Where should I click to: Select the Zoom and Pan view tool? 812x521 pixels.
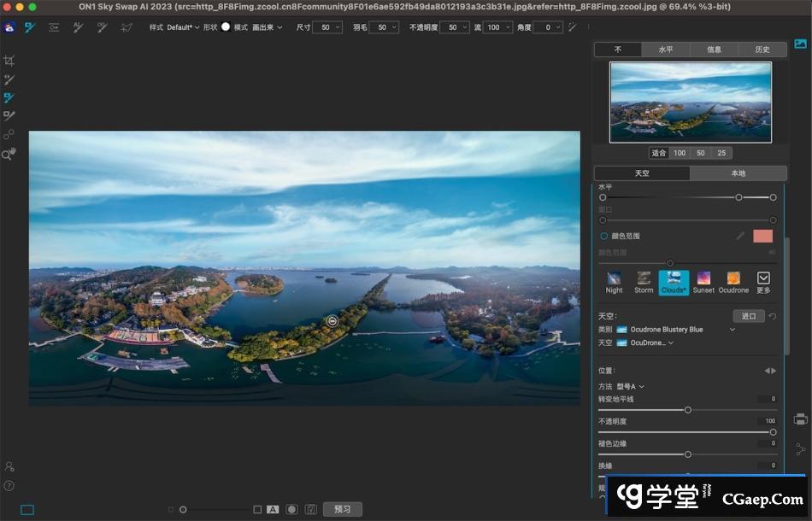pyautogui.click(x=9, y=155)
